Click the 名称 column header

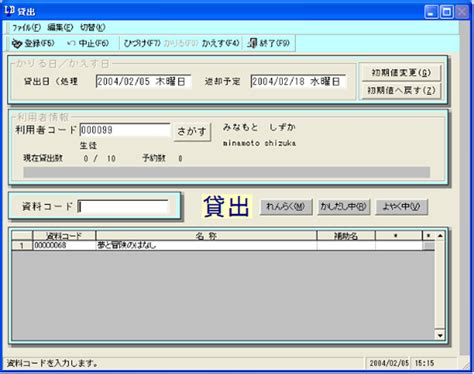click(x=206, y=236)
